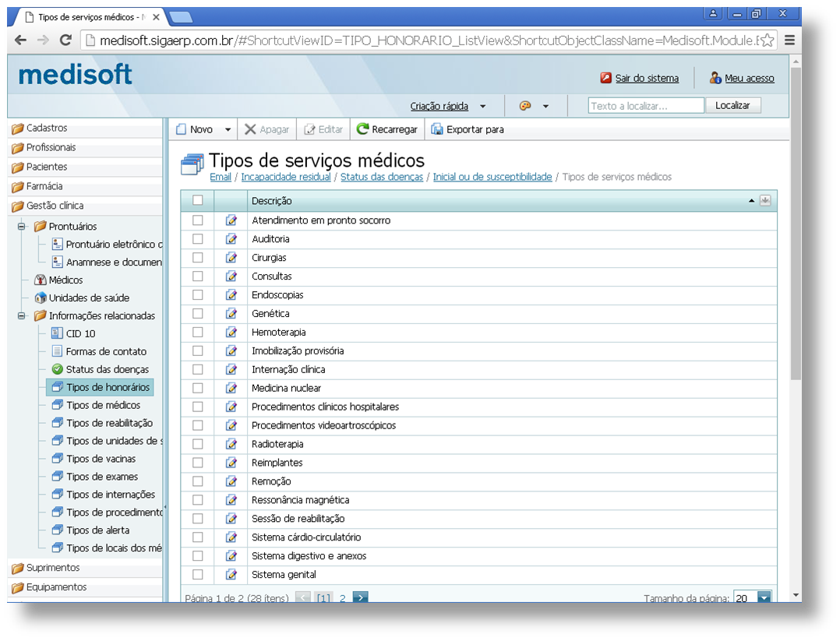Expand the Farmácia menu group
The height and width of the screenshot is (641, 840).
coord(85,186)
